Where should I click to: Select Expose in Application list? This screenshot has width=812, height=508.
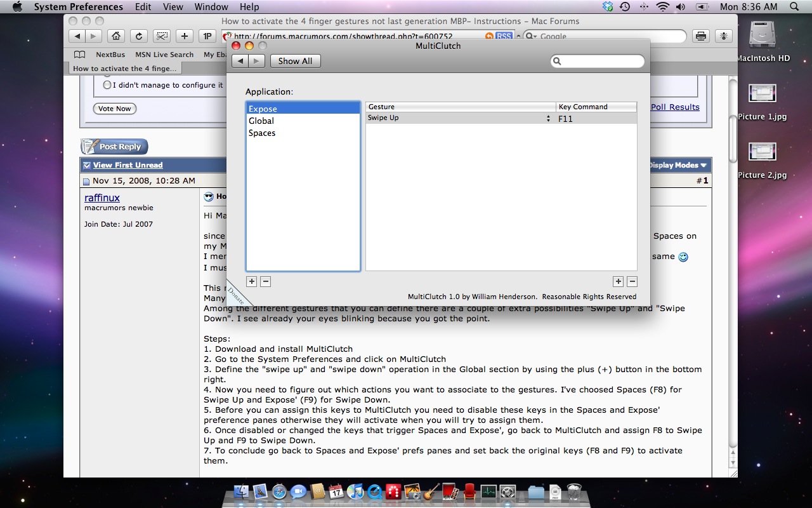[303, 109]
